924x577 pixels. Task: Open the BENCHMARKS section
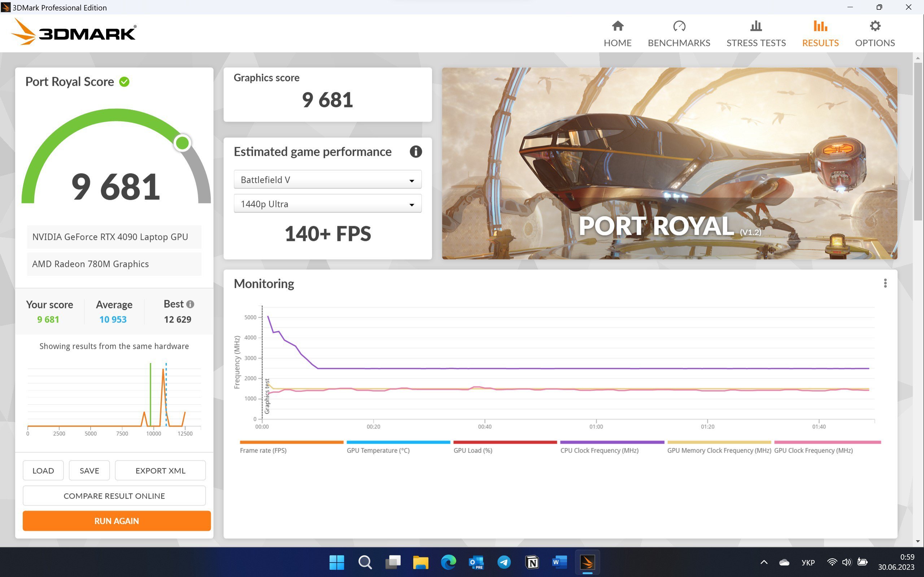click(679, 32)
